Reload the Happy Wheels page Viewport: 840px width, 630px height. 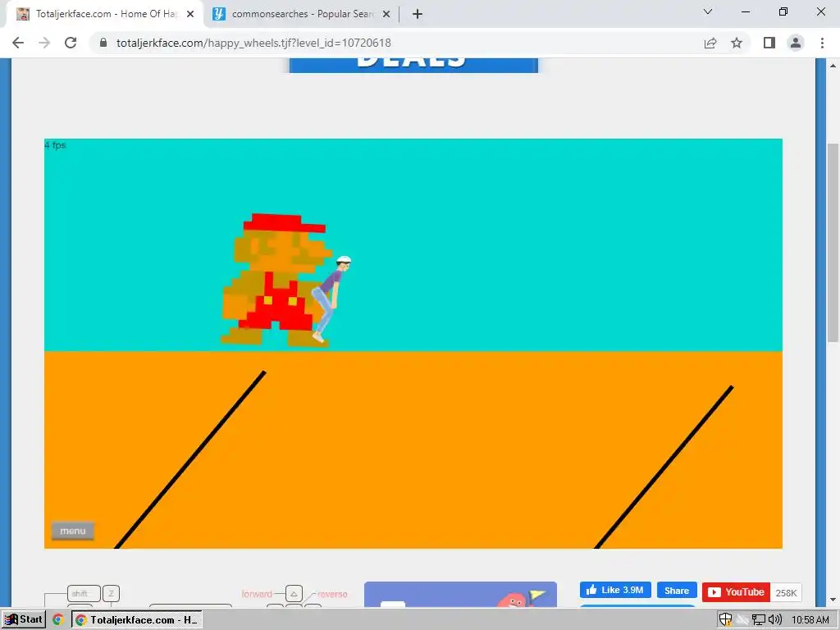71,43
